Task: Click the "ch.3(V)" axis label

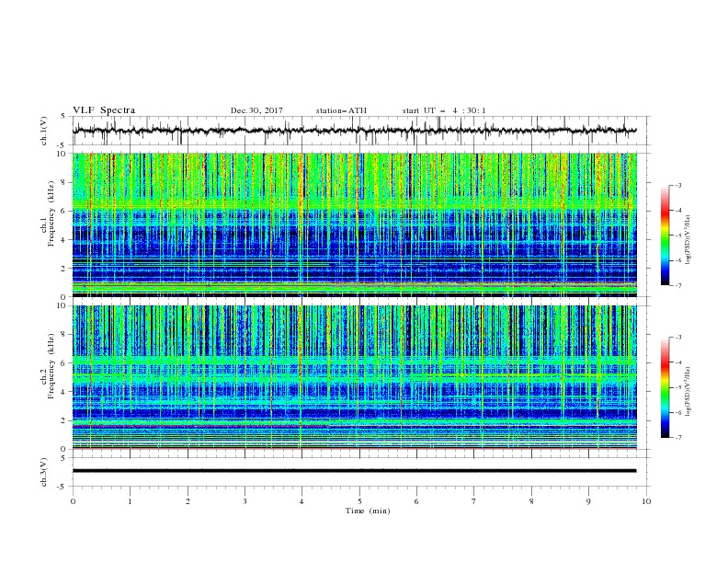Action: [44, 472]
